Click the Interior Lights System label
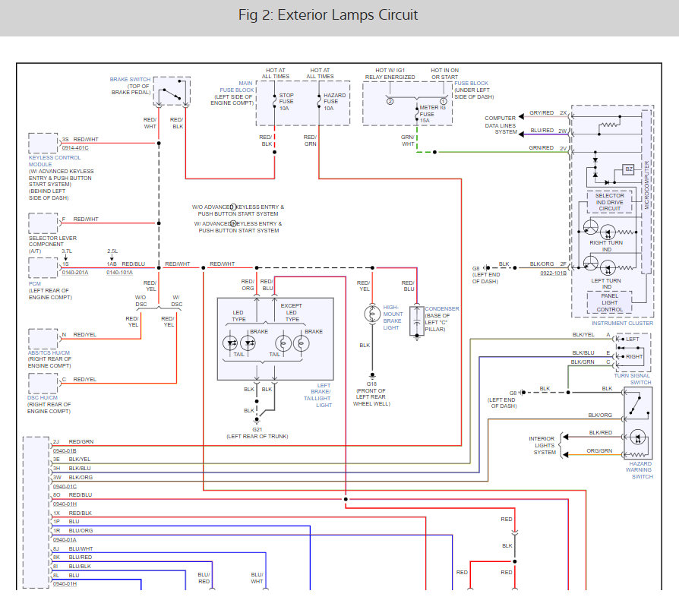This screenshot has height=616, width=679. point(543,445)
